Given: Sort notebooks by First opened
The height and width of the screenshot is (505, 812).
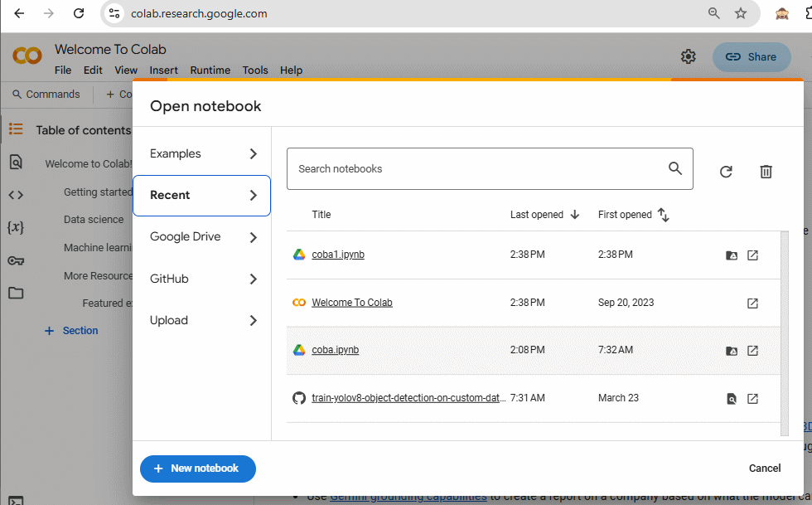Looking at the screenshot, I should click(x=633, y=215).
